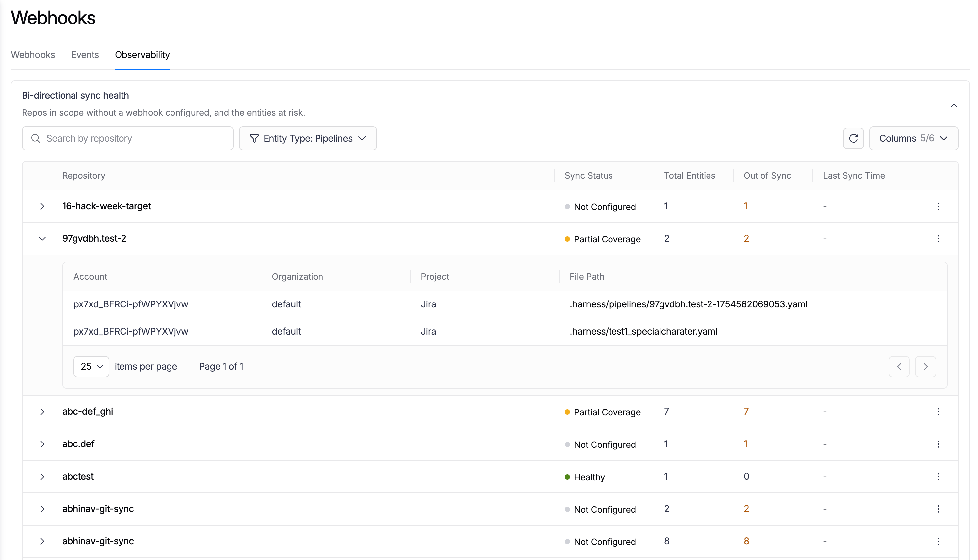Click the filter funnel icon
978x560 pixels.
254,138
